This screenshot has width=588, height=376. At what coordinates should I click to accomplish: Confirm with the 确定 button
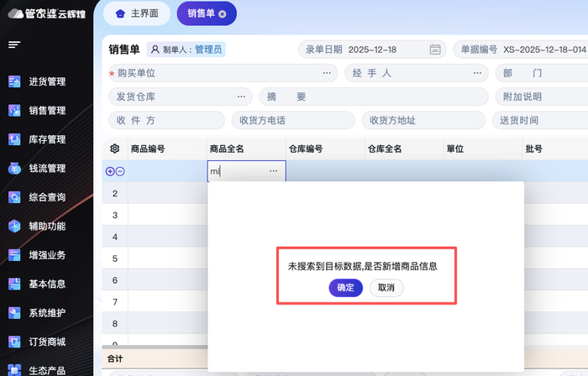[345, 288]
